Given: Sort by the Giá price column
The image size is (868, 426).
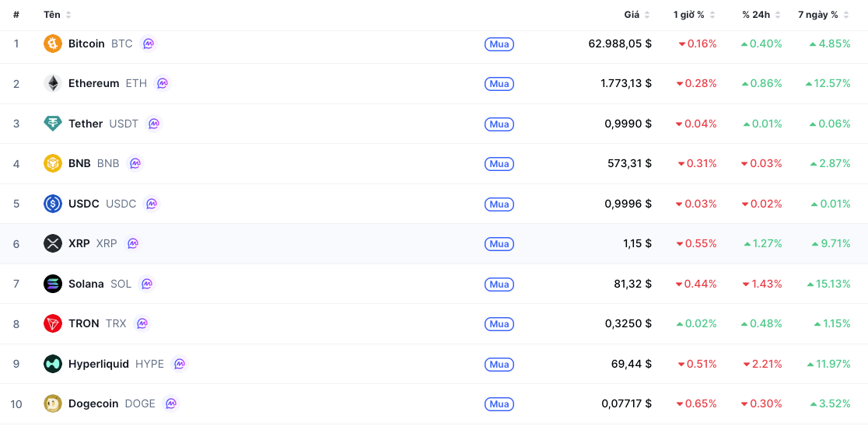Looking at the screenshot, I should click(x=637, y=15).
